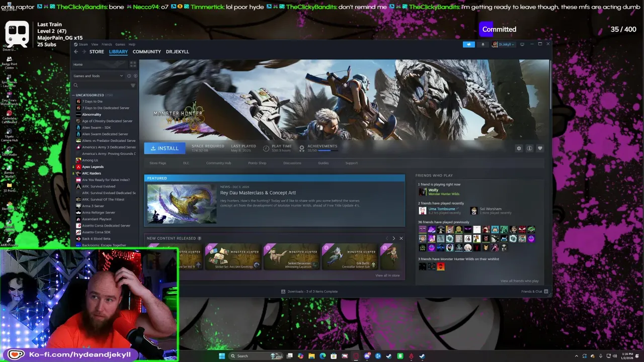This screenshot has height=362, width=644.
Task: Select 7 Days to Die in library
Action: (92, 102)
